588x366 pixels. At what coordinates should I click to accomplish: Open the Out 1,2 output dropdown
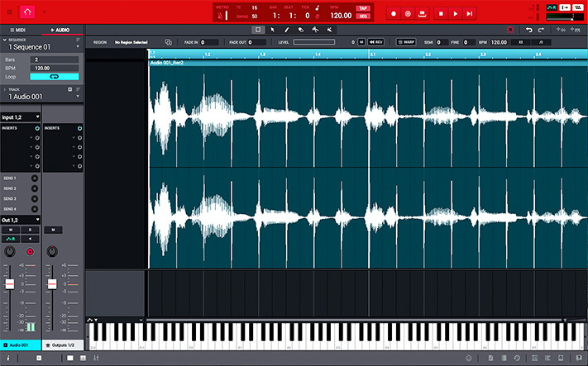(x=21, y=219)
